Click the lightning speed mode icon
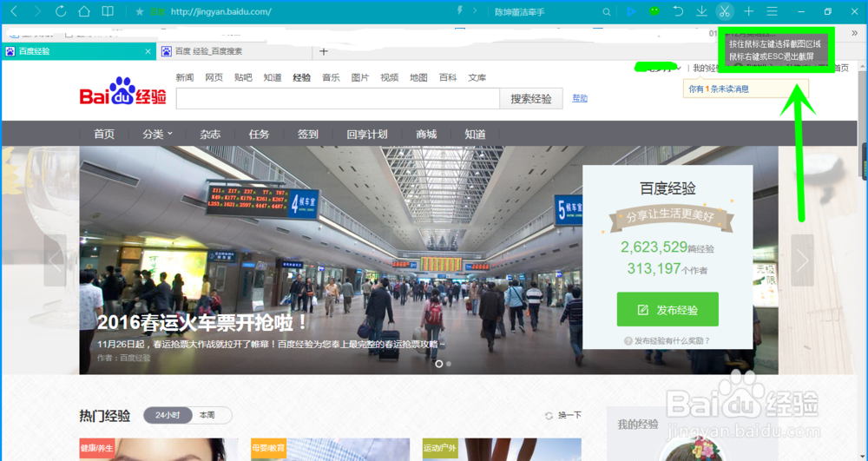This screenshot has height=461, width=868. pos(459,10)
